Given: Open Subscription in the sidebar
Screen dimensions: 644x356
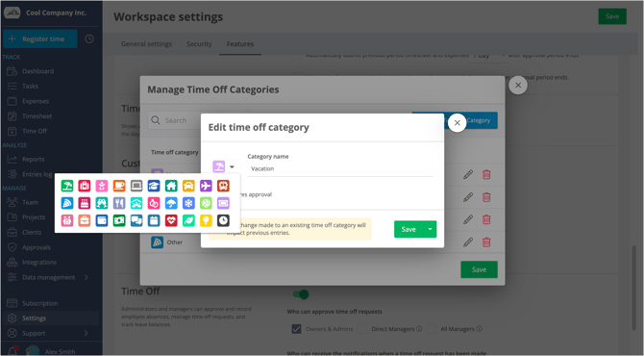Looking at the screenshot, I should [x=39, y=303].
